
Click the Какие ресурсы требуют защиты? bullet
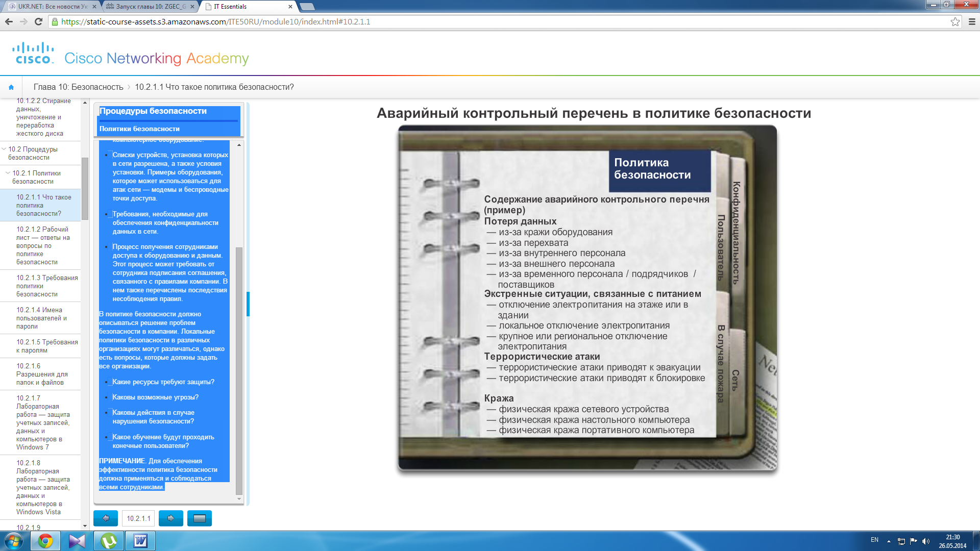163,382
